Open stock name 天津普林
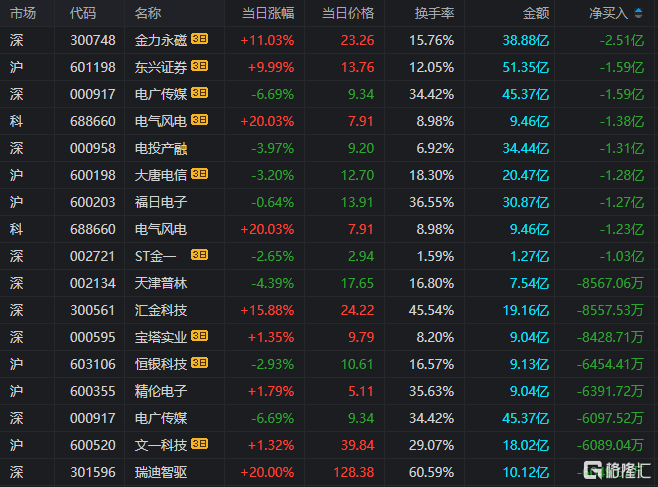This screenshot has width=658, height=487. (161, 283)
